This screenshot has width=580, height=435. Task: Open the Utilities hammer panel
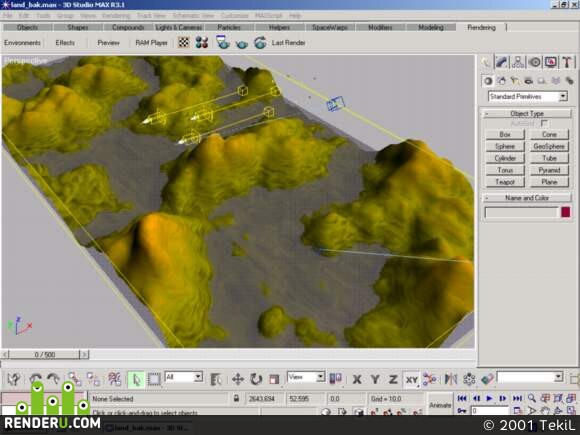(x=567, y=62)
